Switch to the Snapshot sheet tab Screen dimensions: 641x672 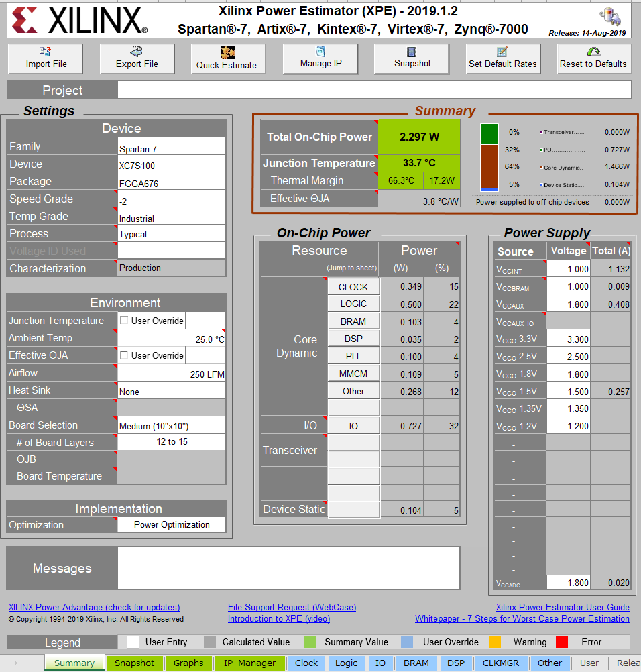(x=135, y=663)
